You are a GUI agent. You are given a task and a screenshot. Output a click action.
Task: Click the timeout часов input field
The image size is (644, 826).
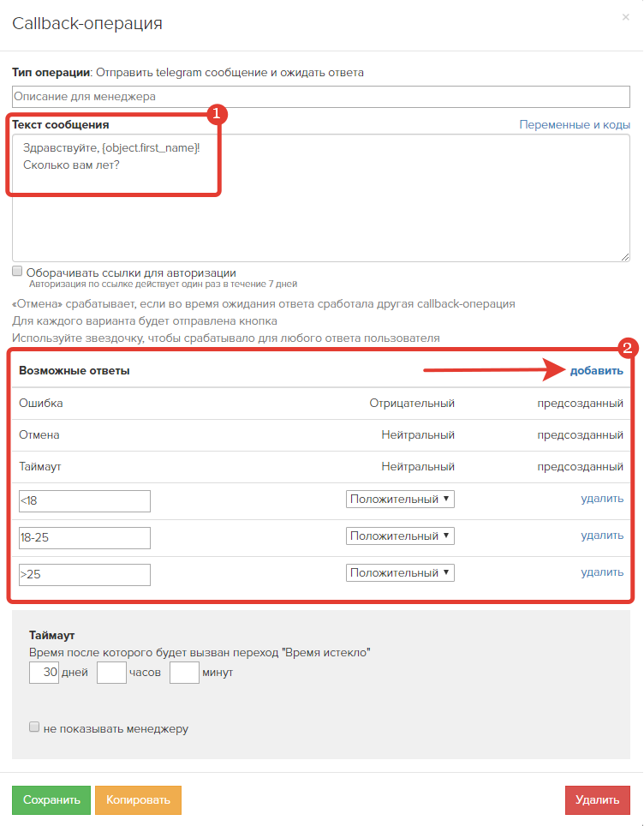[111, 673]
